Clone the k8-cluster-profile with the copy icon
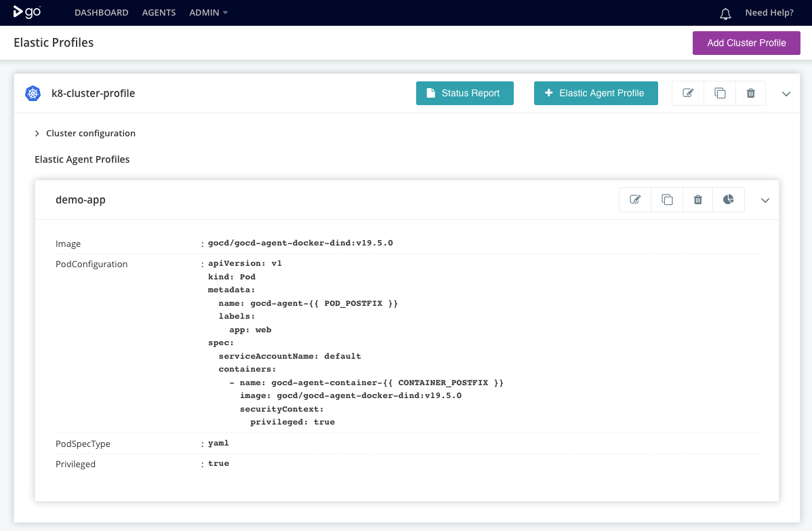Image resolution: width=812 pixels, height=531 pixels. click(719, 93)
